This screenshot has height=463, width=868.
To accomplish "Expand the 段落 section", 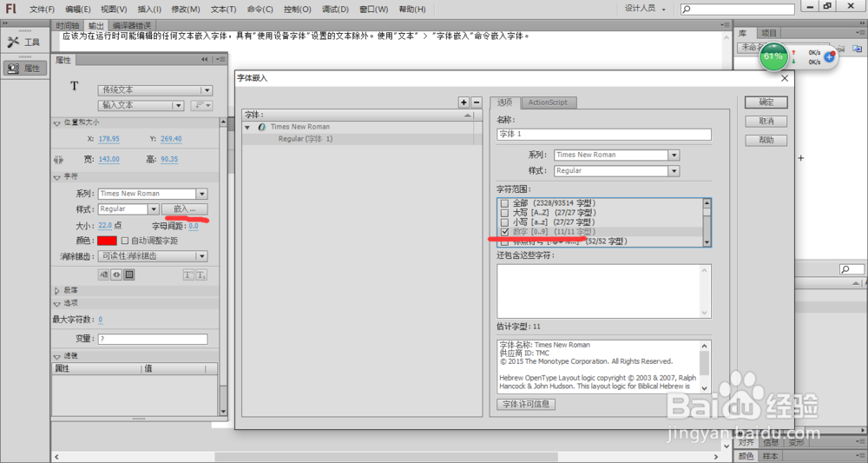I will 56,290.
